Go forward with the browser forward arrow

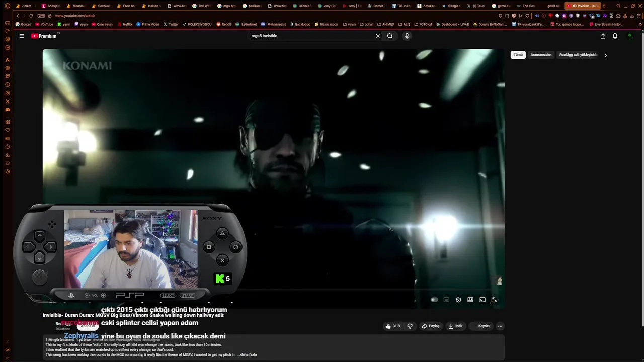pyautogui.click(x=24, y=16)
